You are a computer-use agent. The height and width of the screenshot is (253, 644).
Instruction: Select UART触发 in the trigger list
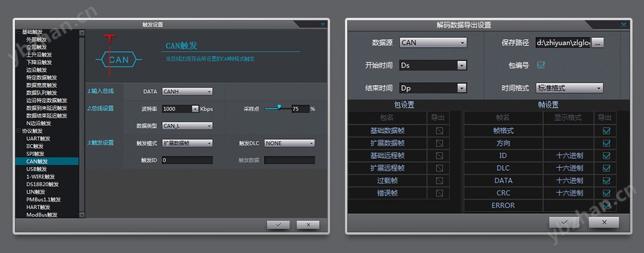(x=38, y=139)
